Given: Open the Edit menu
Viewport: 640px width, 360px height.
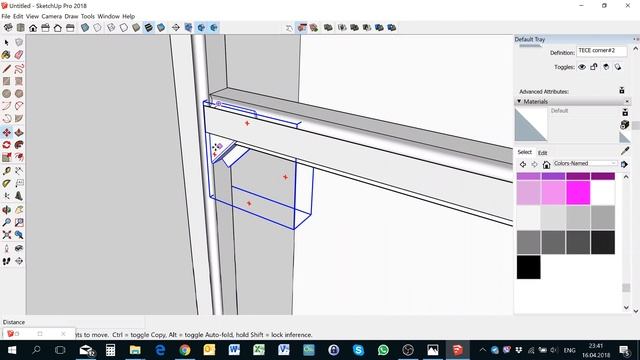Looking at the screenshot, I should [x=18, y=16].
